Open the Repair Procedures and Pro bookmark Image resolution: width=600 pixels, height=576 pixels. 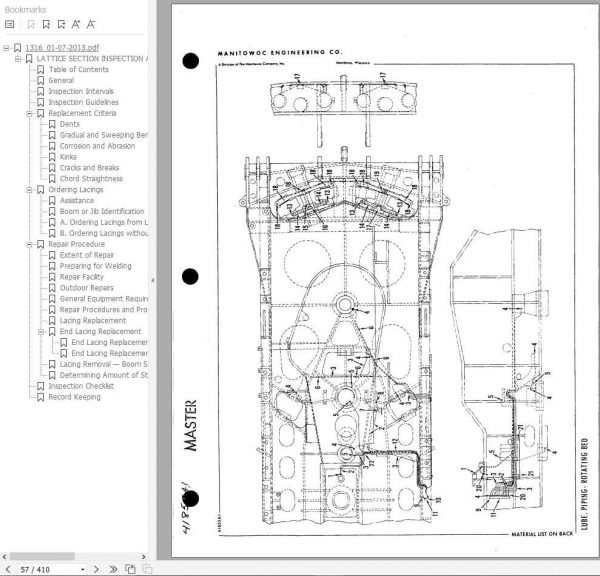click(x=104, y=310)
